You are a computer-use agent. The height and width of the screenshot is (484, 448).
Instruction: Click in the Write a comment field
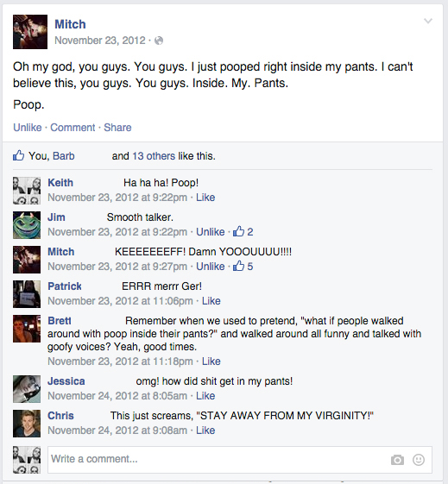pyautogui.click(x=240, y=459)
